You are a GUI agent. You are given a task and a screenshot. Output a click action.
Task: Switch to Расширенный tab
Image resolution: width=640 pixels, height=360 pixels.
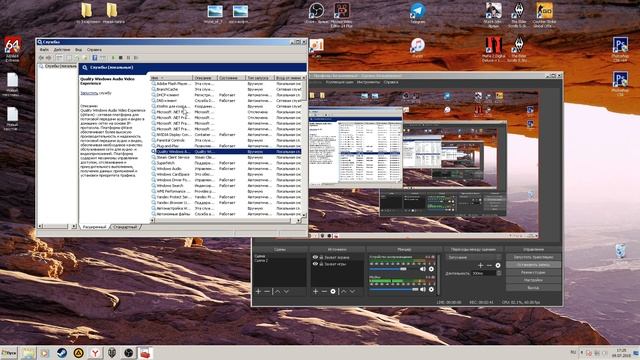click(94, 227)
